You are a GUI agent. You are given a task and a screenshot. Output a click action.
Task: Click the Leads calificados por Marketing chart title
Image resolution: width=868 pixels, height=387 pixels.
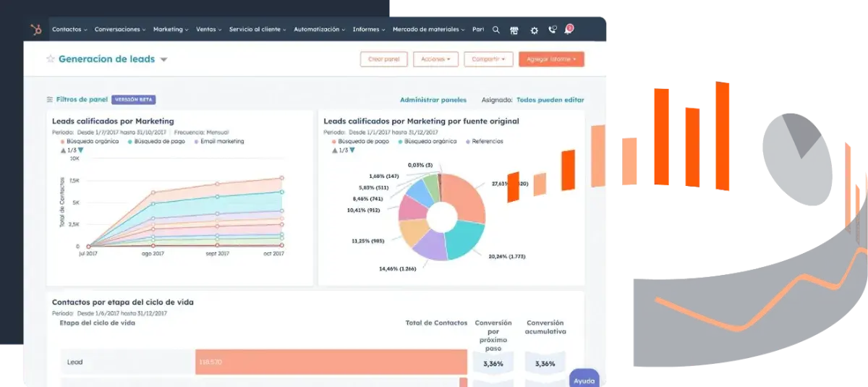(x=113, y=122)
